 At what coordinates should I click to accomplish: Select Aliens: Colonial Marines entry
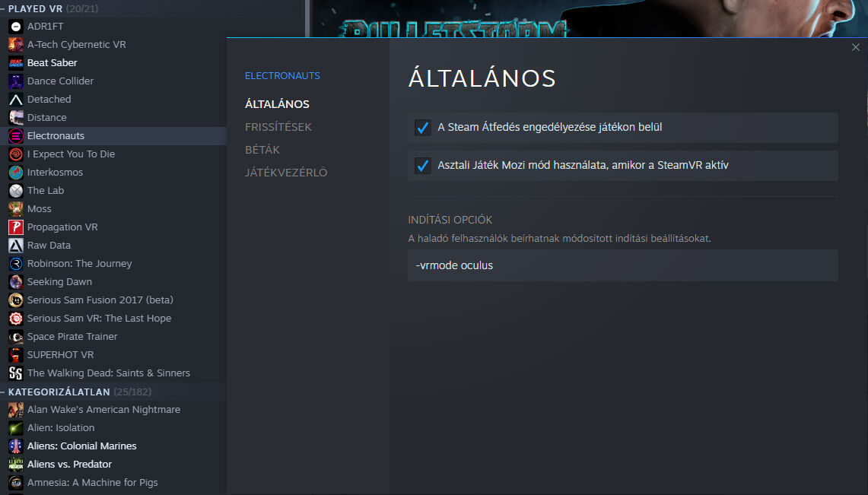pos(82,446)
